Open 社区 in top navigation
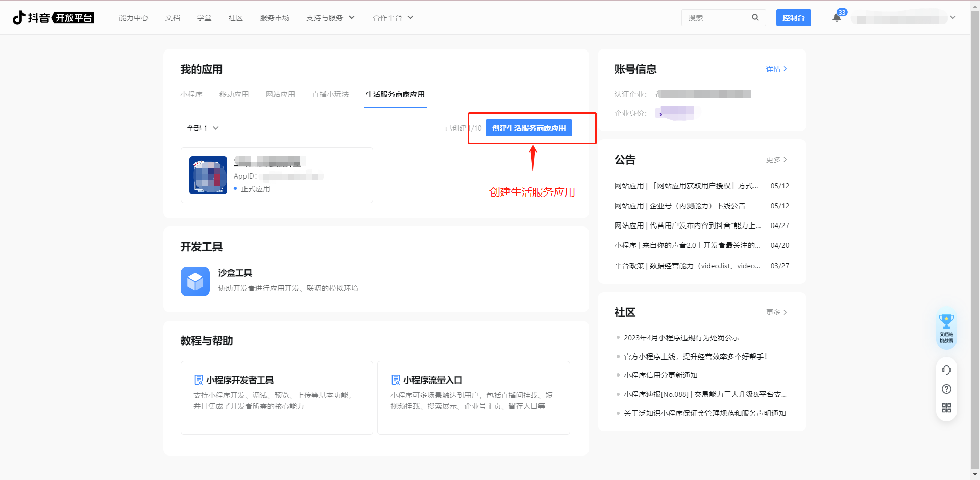The width and height of the screenshot is (980, 480). 236,18
